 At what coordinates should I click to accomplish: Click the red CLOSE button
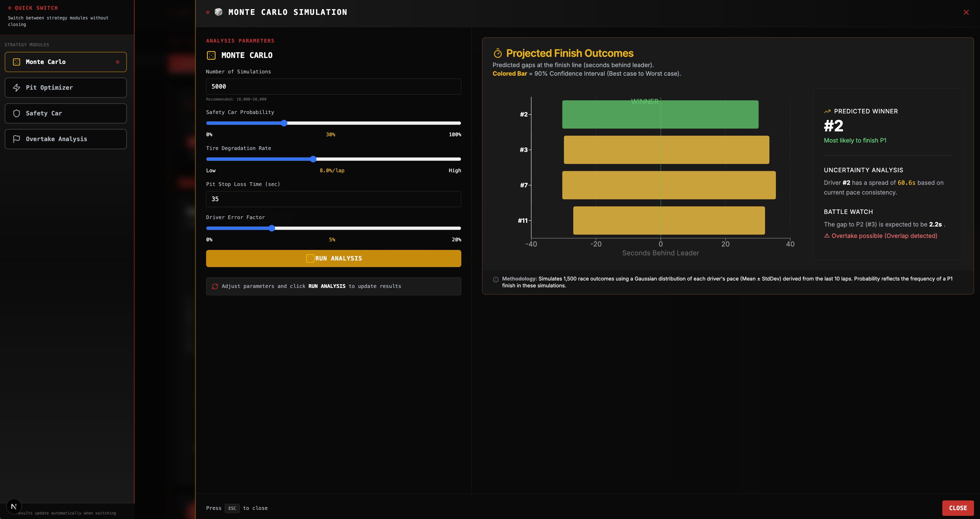[957, 508]
